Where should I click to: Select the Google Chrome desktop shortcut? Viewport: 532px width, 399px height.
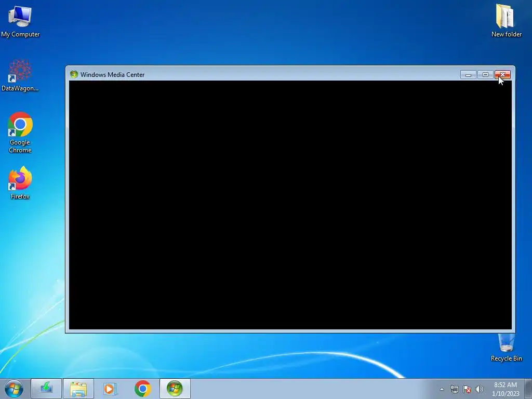20,132
